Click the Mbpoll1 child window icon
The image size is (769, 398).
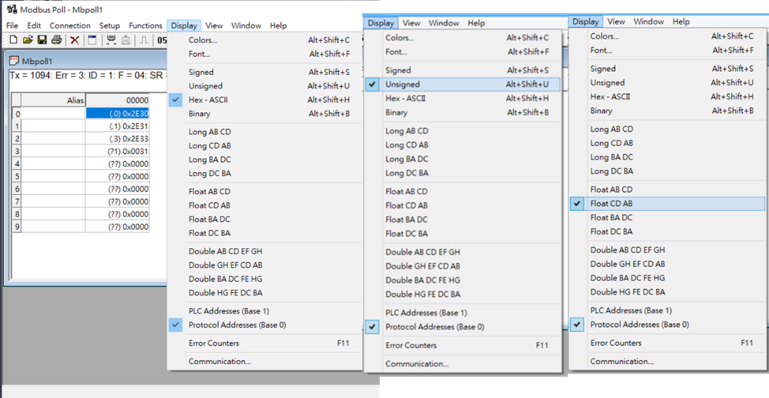pyautogui.click(x=15, y=61)
